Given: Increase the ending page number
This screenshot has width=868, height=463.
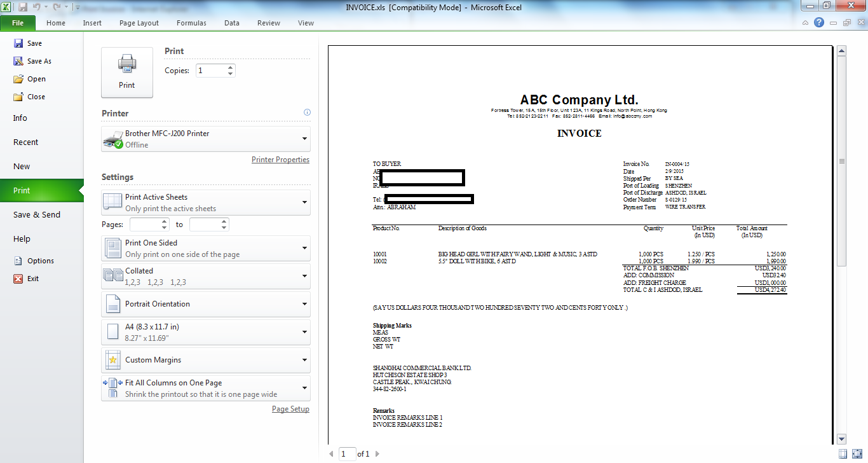Looking at the screenshot, I should pos(224,221).
